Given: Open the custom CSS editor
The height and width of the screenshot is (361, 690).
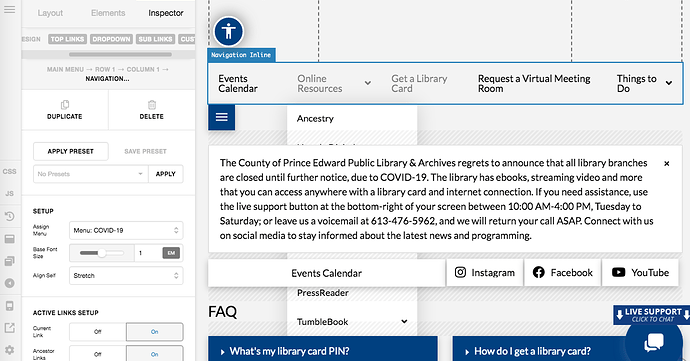Looking at the screenshot, I should [x=9, y=171].
